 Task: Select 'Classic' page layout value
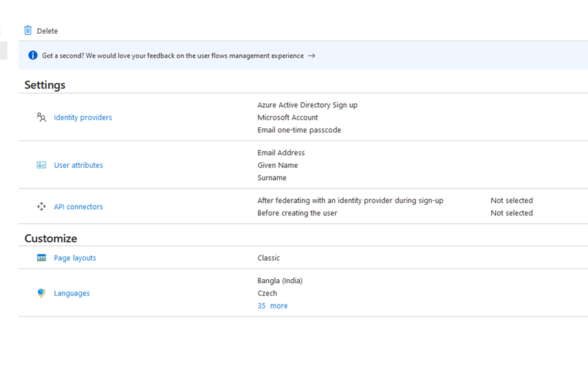268,258
